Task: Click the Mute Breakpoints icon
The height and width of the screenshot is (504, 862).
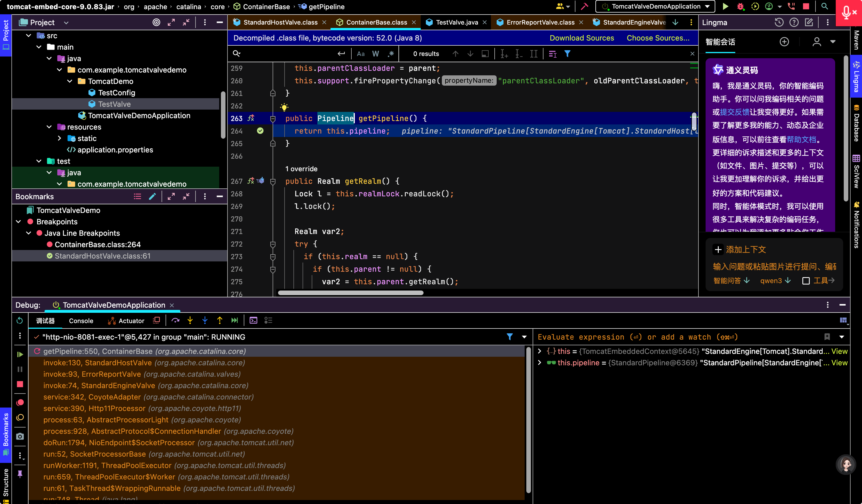Action: tap(20, 418)
